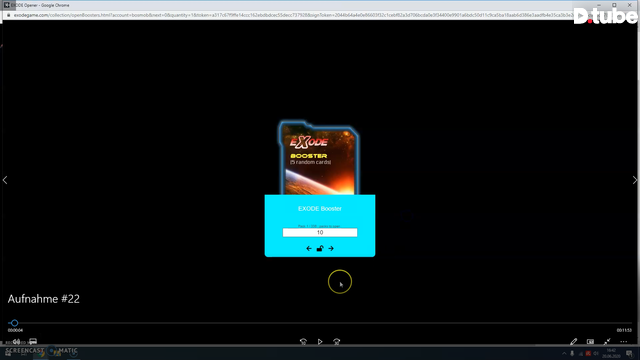Skip back 10 seconds in the video
This screenshot has width=640, height=360.
(303, 342)
